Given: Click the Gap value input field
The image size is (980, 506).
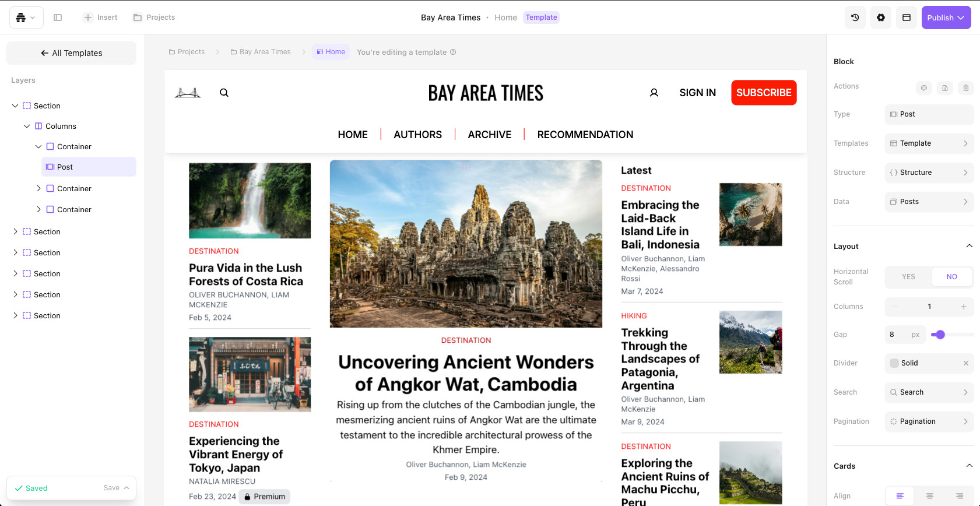Looking at the screenshot, I should coord(905,335).
